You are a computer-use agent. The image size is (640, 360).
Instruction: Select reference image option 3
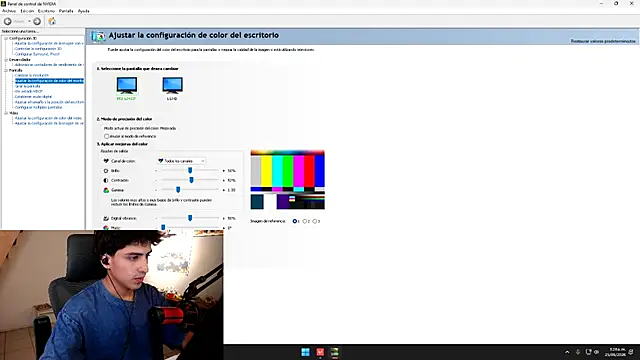point(315,221)
